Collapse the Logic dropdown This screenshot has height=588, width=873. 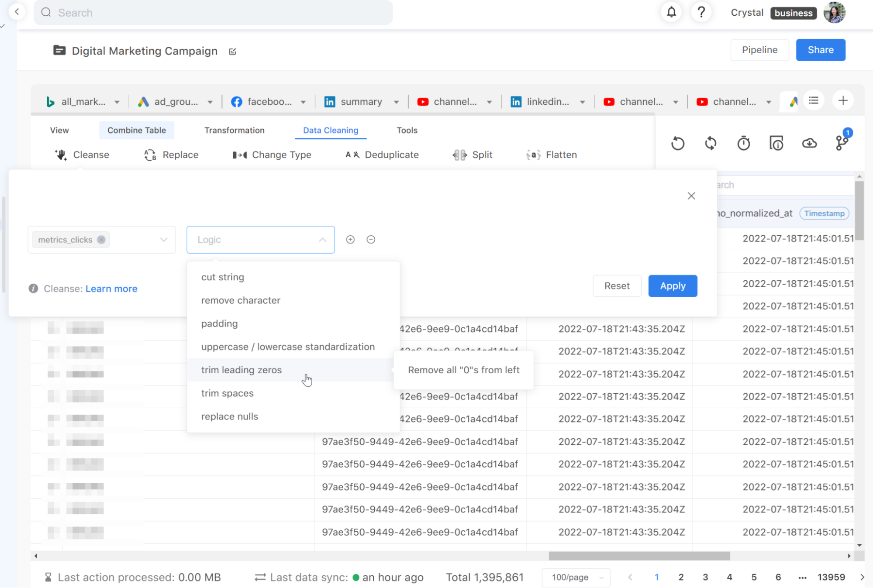click(322, 240)
